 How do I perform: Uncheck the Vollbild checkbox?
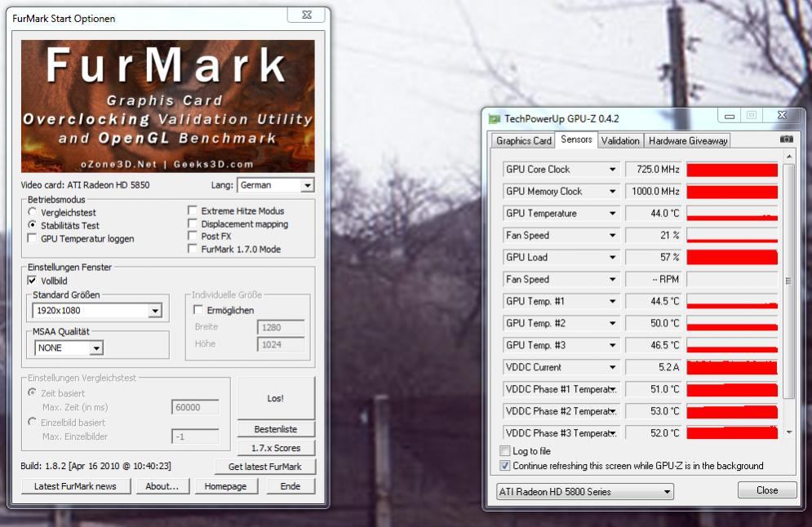(x=32, y=280)
